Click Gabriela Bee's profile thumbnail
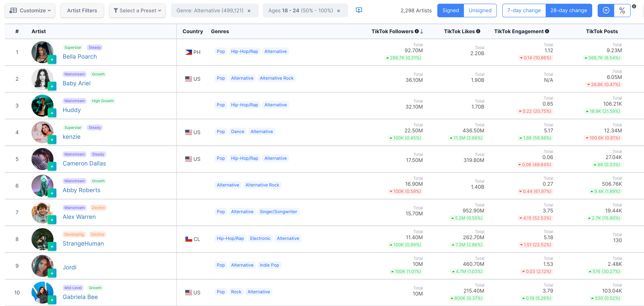The width and height of the screenshot is (644, 306). tap(42, 292)
